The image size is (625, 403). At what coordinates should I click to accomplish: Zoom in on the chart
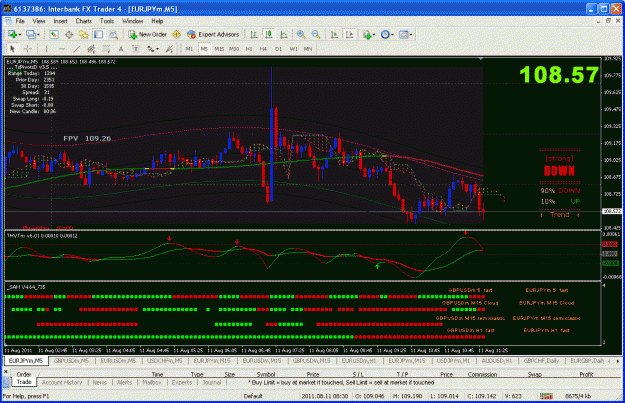[301, 35]
